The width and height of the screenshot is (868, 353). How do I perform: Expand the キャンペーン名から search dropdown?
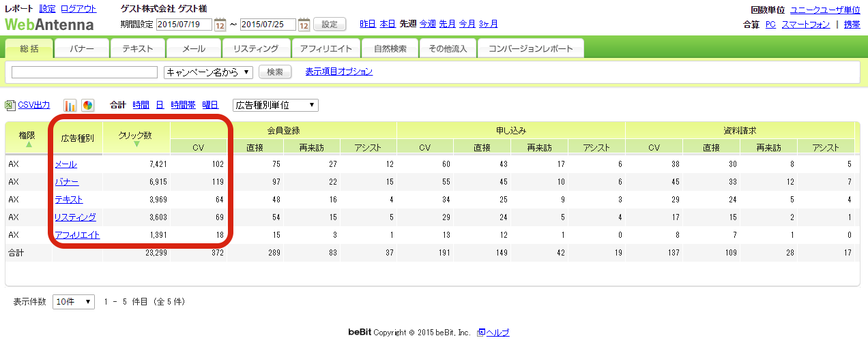[209, 72]
